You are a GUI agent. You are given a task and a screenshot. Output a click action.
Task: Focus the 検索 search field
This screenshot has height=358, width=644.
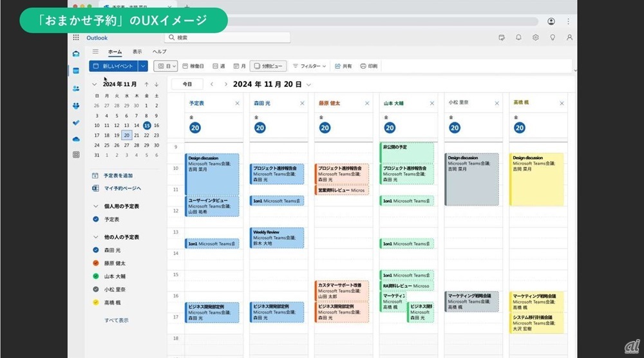coord(227,37)
